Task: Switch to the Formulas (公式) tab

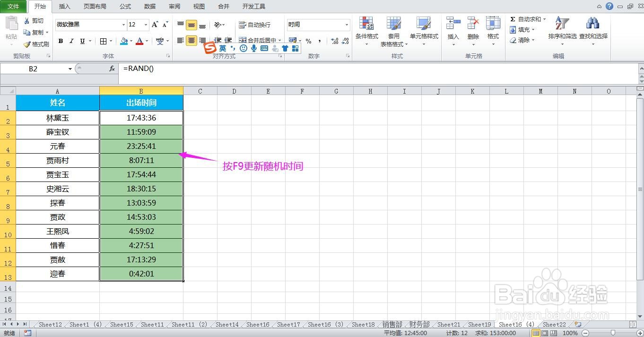Action: coord(125,7)
